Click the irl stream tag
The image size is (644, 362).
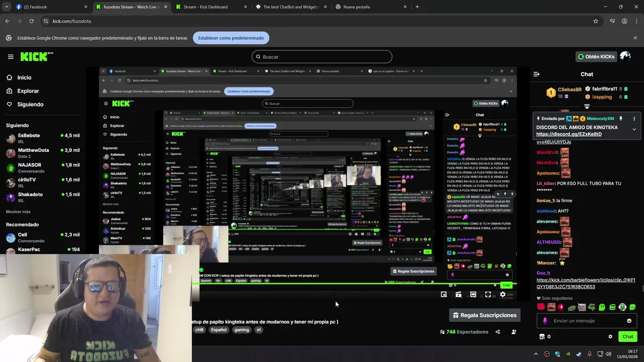tap(259, 330)
